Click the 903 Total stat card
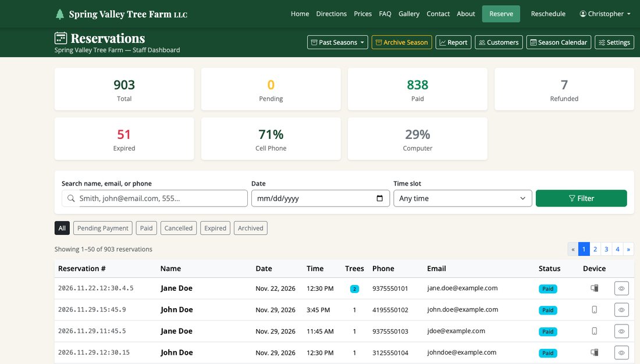 coord(124,89)
